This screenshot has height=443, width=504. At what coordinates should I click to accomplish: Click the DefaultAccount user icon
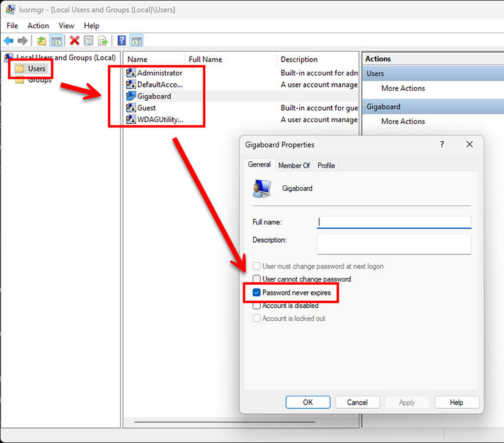pyautogui.click(x=131, y=84)
